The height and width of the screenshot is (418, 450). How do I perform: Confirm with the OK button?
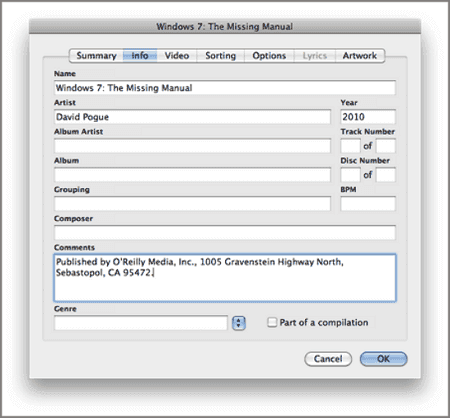point(383,359)
